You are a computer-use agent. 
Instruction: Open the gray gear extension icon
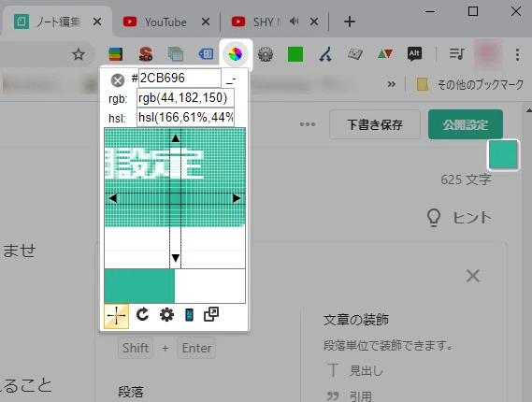(266, 54)
